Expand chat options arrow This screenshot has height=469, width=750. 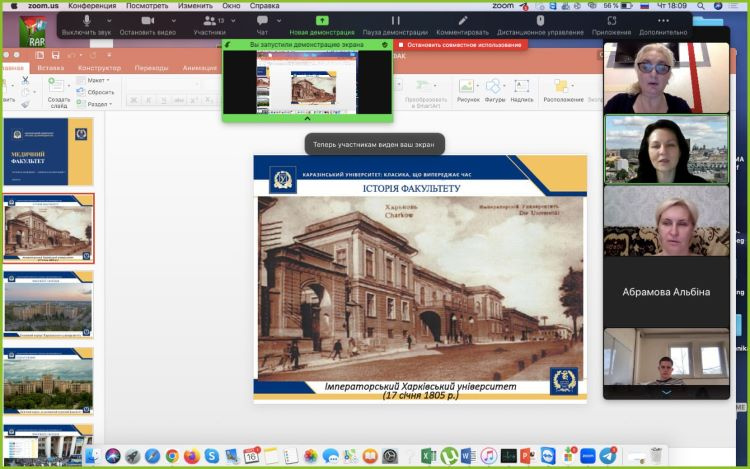click(x=279, y=21)
